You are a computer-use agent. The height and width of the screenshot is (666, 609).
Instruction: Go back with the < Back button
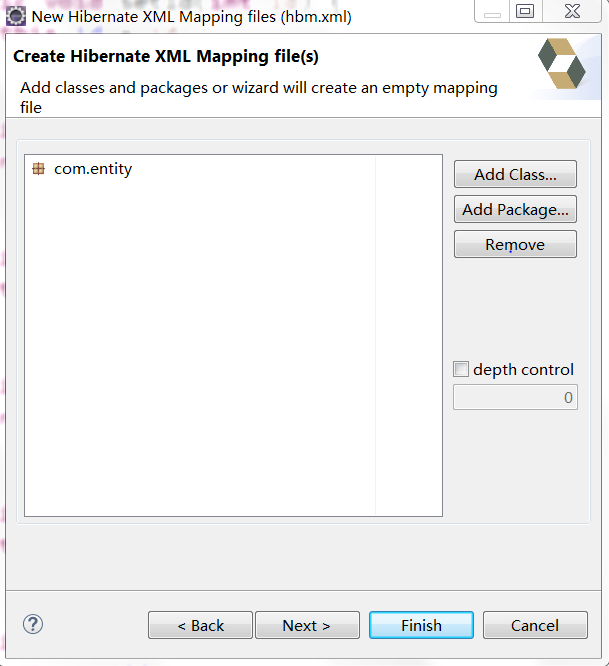pyautogui.click(x=200, y=625)
